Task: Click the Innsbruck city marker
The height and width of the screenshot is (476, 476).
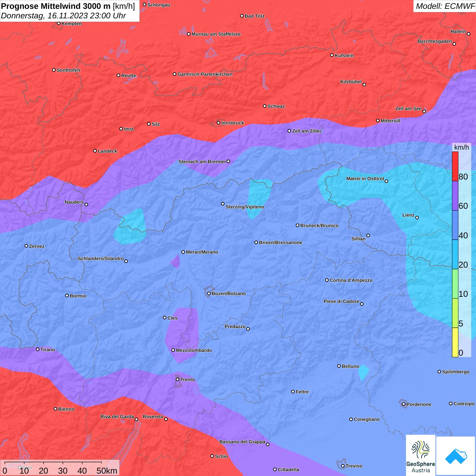Action: click(x=219, y=123)
